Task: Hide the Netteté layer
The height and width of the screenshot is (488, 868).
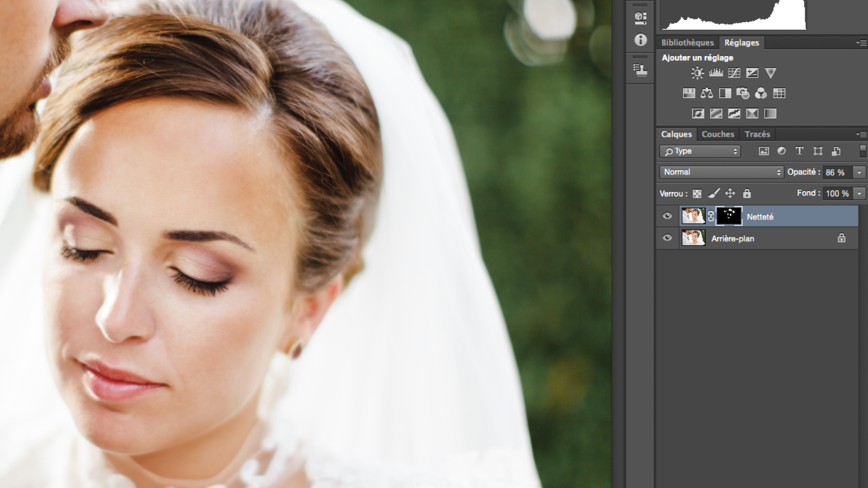Action: (667, 216)
